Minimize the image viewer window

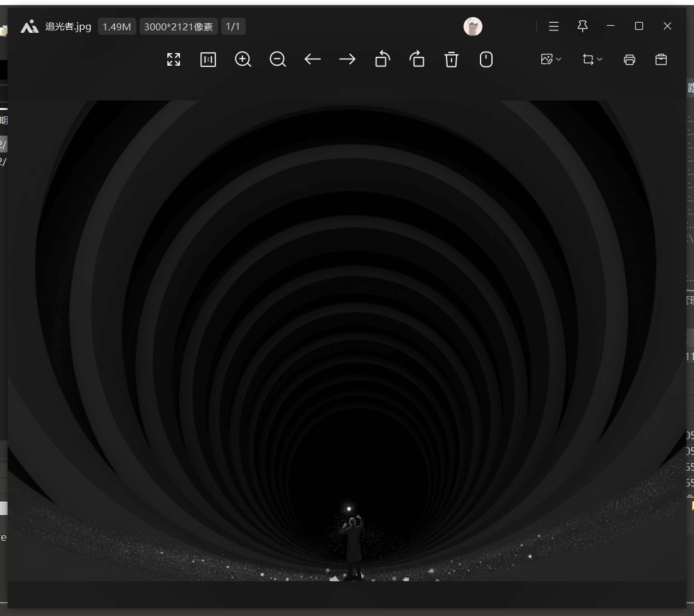611,26
